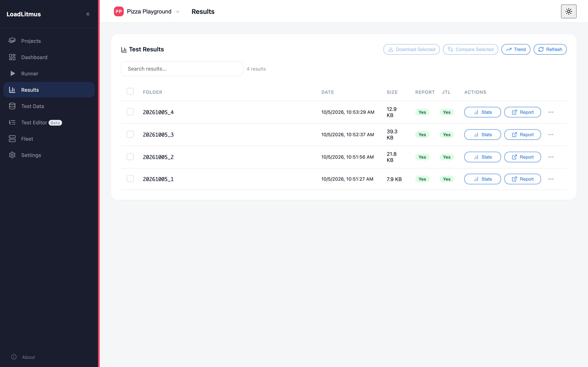The image size is (588, 367).
Task: Select the Results sidebar item
Action: tap(49, 90)
